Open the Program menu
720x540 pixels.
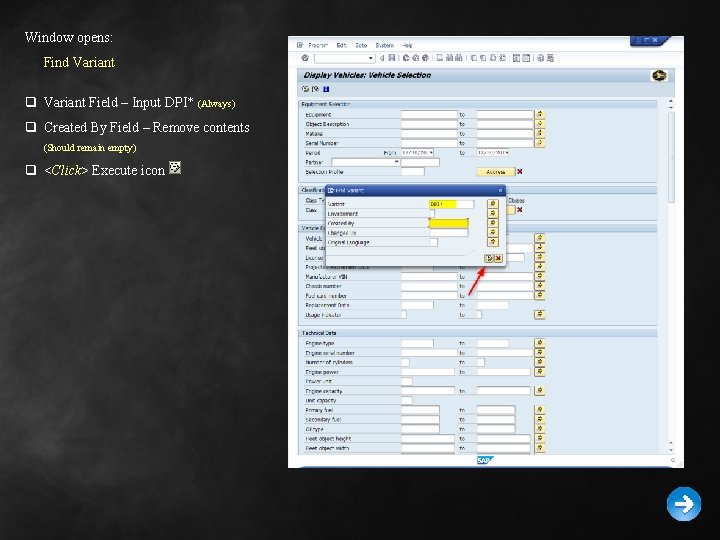pyautogui.click(x=318, y=45)
